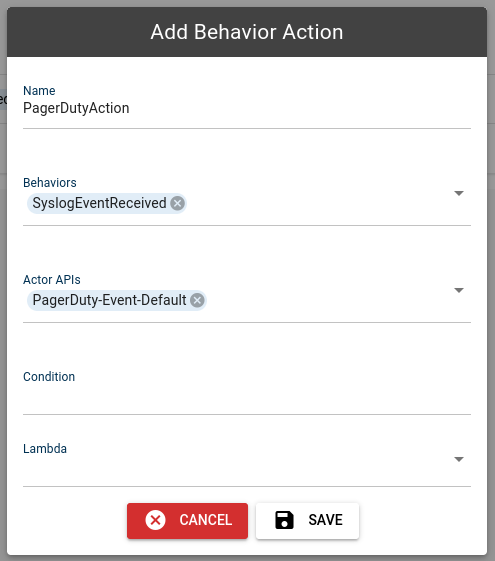Click the Lambda select field
This screenshot has width=495, height=561.
[x=247, y=464]
